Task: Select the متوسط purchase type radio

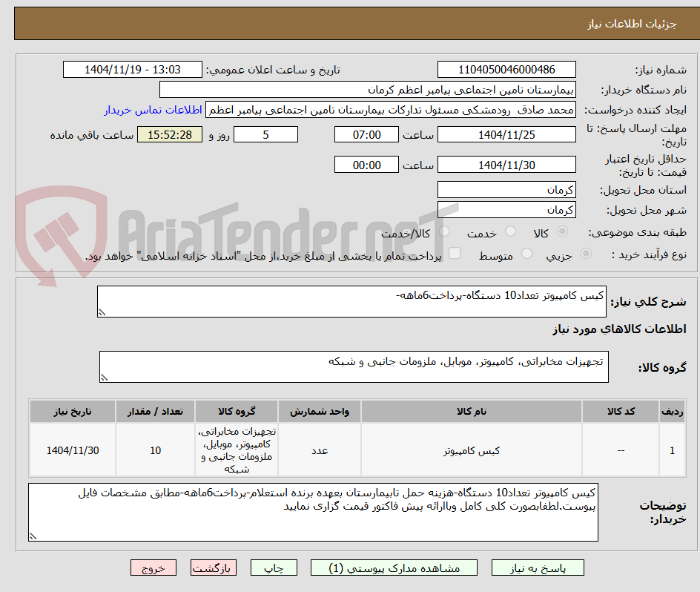Action: tap(526, 253)
